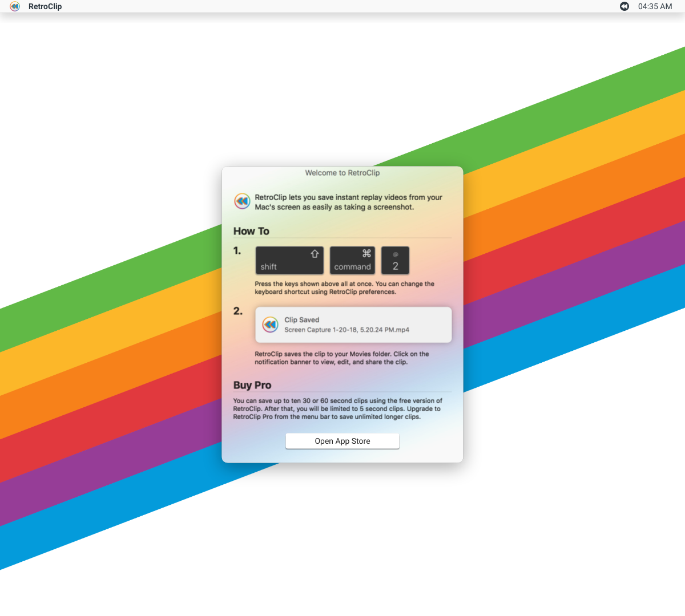Viewport: 685px width, 616px height.
Task: Click the RetroClip icon inside Clip Saved banner
Action: click(x=270, y=325)
